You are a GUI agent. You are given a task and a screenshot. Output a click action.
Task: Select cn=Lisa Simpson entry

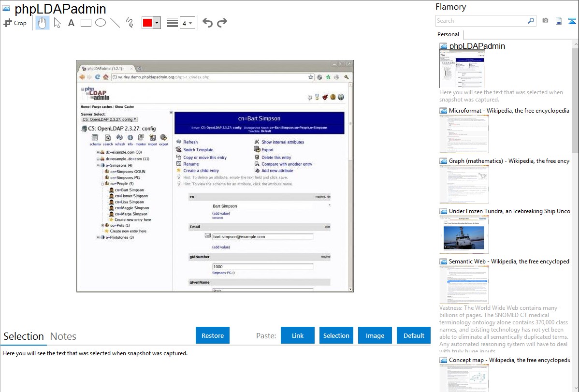[x=129, y=202]
